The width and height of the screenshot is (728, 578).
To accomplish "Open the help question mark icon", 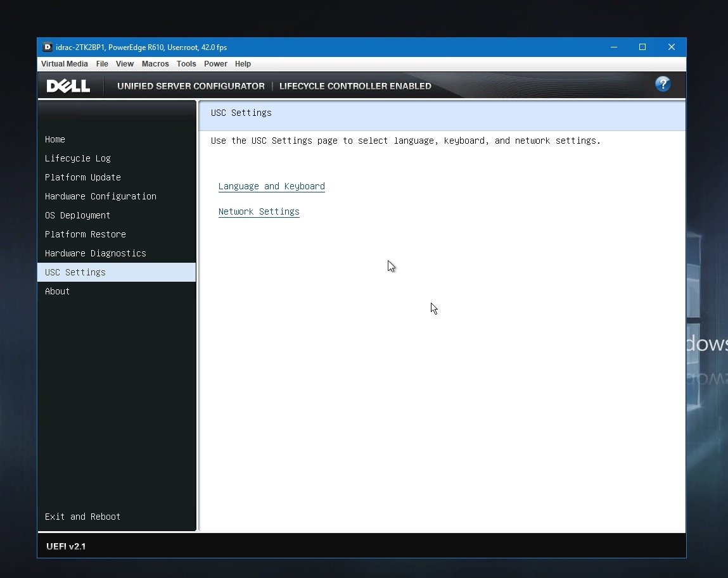I will click(x=663, y=84).
